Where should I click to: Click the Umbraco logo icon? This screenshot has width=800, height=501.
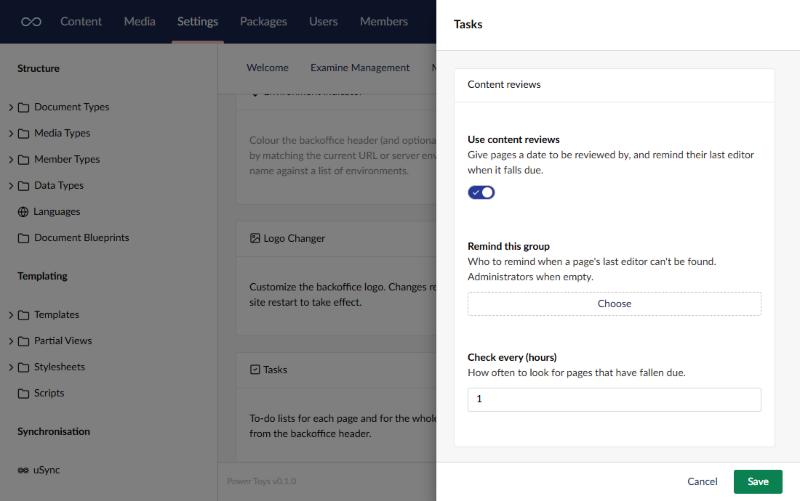click(x=31, y=21)
